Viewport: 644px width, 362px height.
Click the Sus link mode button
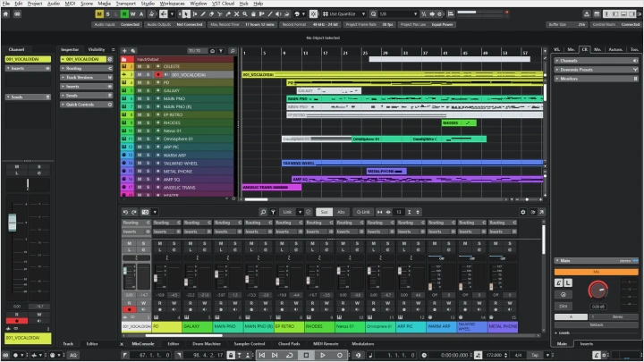pyautogui.click(x=324, y=212)
